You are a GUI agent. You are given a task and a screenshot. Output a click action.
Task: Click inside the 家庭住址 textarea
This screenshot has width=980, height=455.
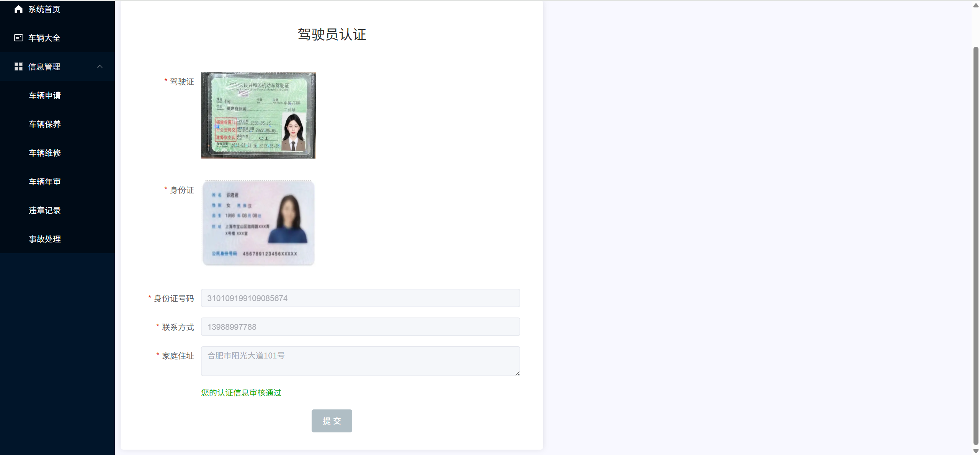pyautogui.click(x=360, y=361)
